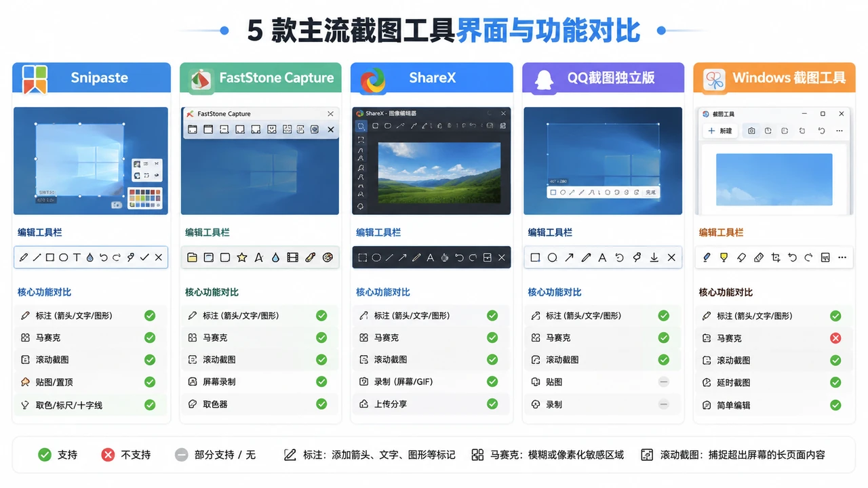Click the Snipaste header tab
This screenshot has height=488, width=868.
[x=92, y=77]
